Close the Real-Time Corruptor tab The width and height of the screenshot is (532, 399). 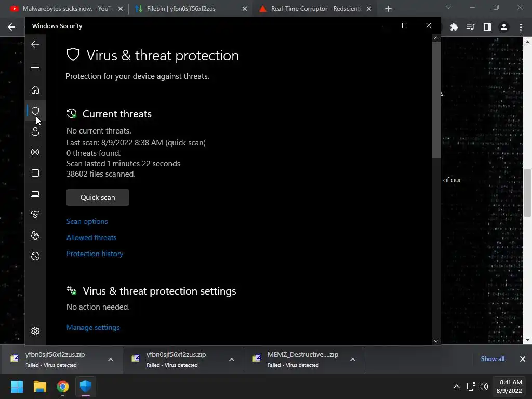[x=369, y=9]
